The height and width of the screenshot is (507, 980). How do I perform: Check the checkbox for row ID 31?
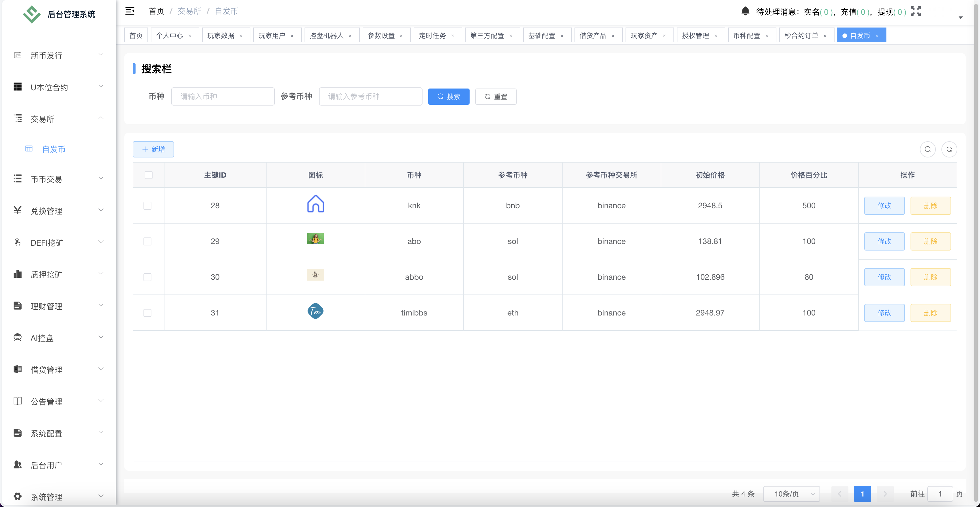[x=148, y=312]
